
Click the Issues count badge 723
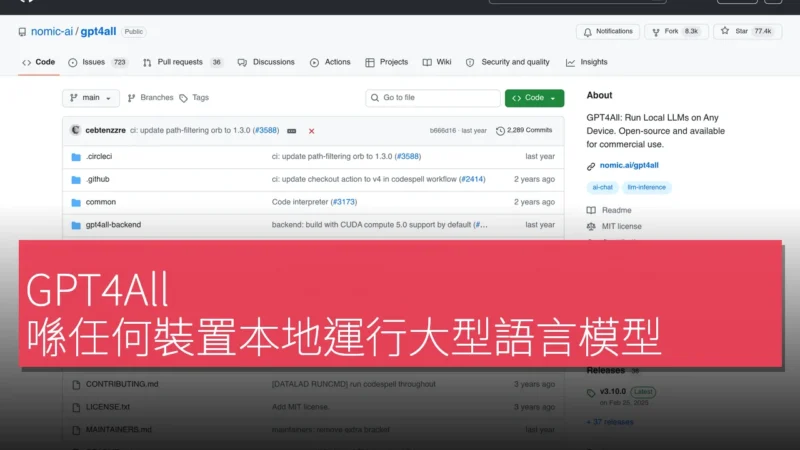pyautogui.click(x=119, y=62)
